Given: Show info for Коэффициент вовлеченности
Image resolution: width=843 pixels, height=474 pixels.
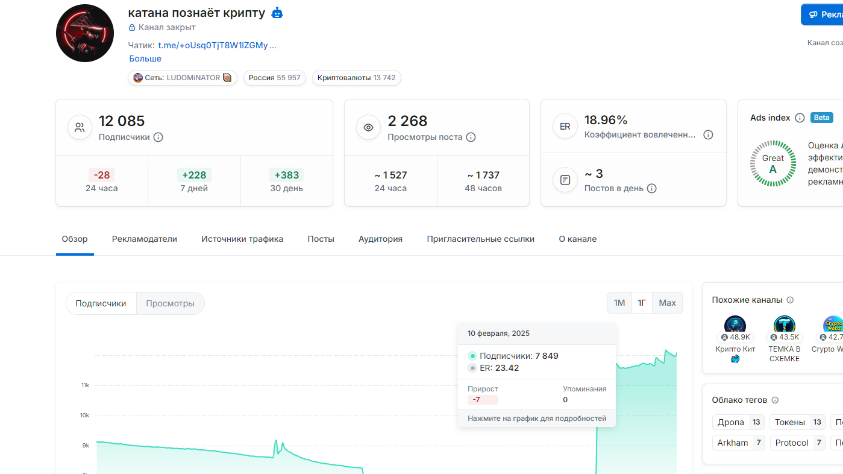Looking at the screenshot, I should [708, 135].
